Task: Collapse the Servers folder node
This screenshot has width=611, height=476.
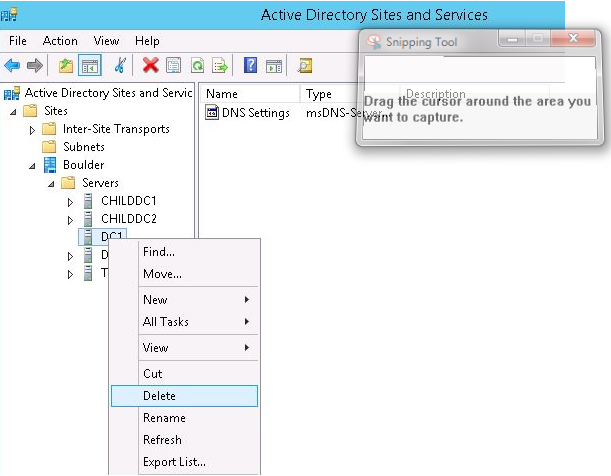Action: [51, 184]
